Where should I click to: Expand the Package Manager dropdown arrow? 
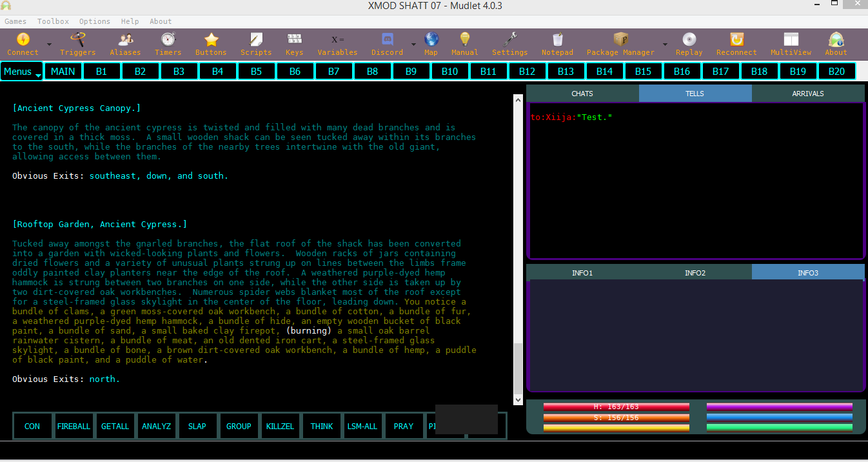(664, 45)
